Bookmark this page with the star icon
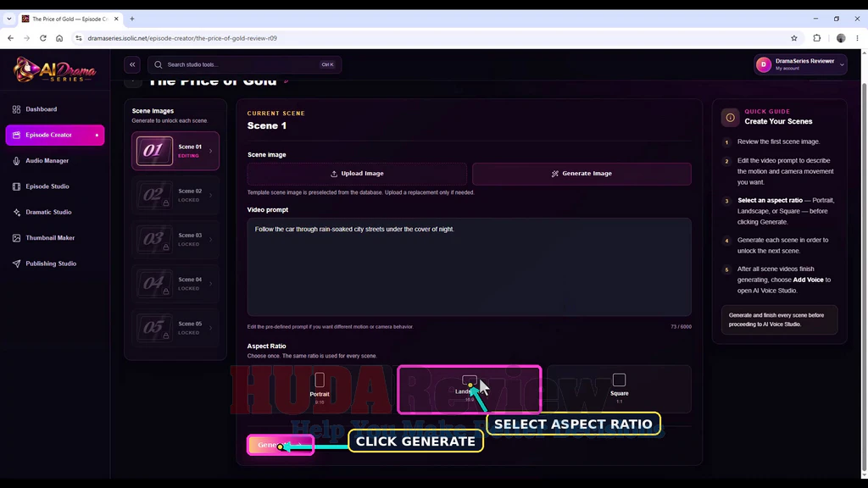 tap(794, 38)
